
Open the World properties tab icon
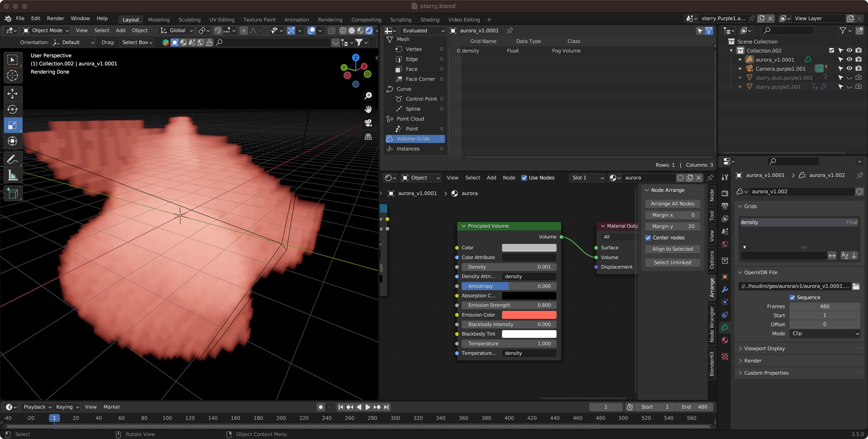[x=725, y=244]
